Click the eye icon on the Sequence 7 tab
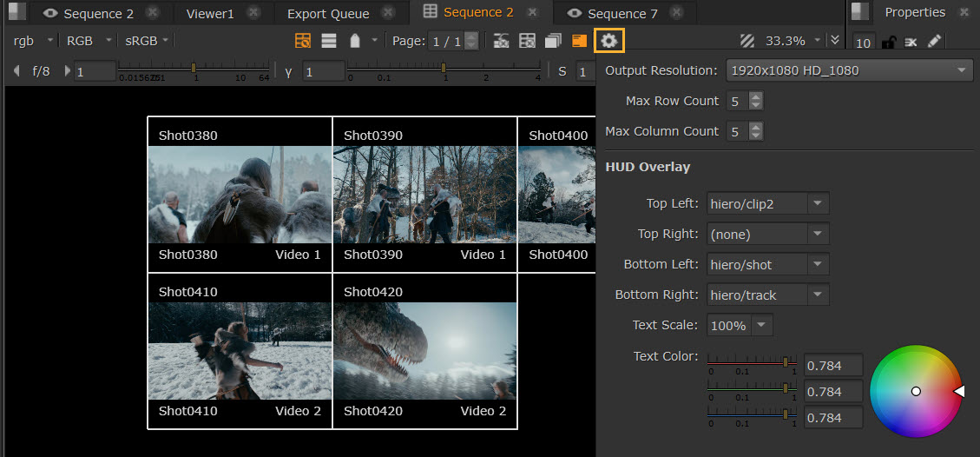Viewport: 980px width, 457px height. [575, 13]
